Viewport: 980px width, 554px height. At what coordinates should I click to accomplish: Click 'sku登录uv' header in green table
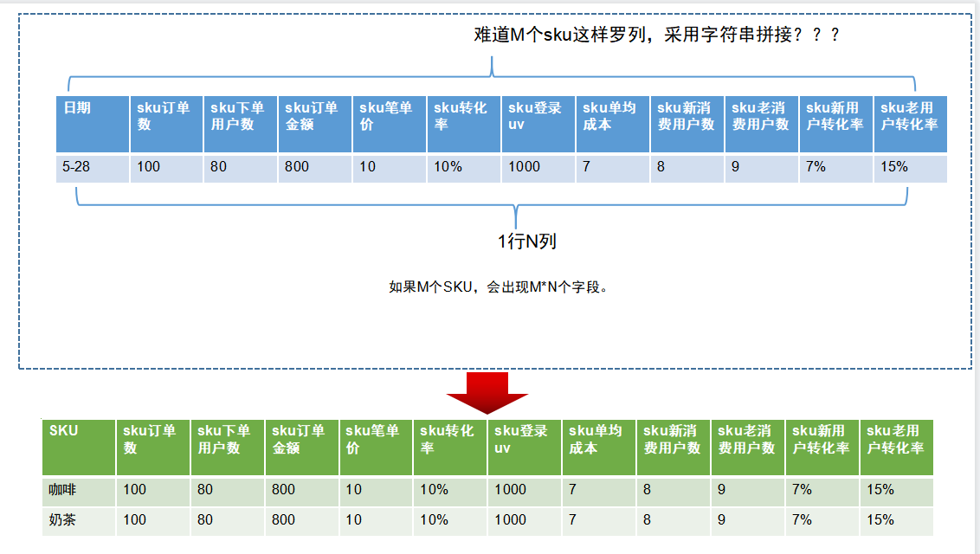524,447
